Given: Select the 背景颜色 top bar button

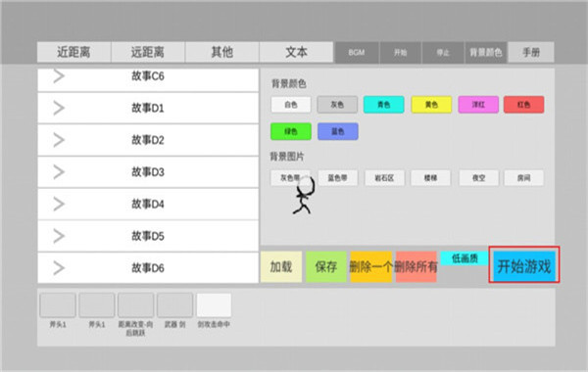Looking at the screenshot, I should (x=486, y=53).
